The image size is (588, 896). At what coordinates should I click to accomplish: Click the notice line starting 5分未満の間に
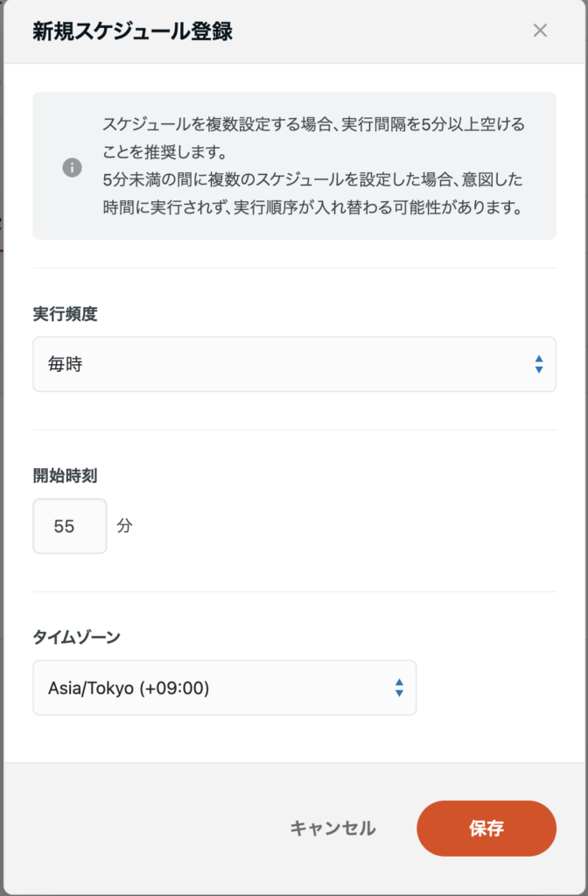pyautogui.click(x=313, y=181)
